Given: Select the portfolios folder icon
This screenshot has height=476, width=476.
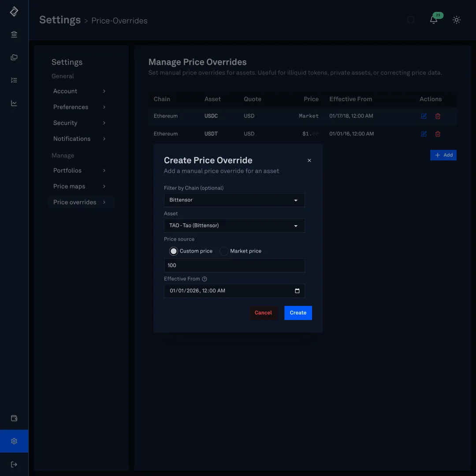Looking at the screenshot, I should click(14, 57).
